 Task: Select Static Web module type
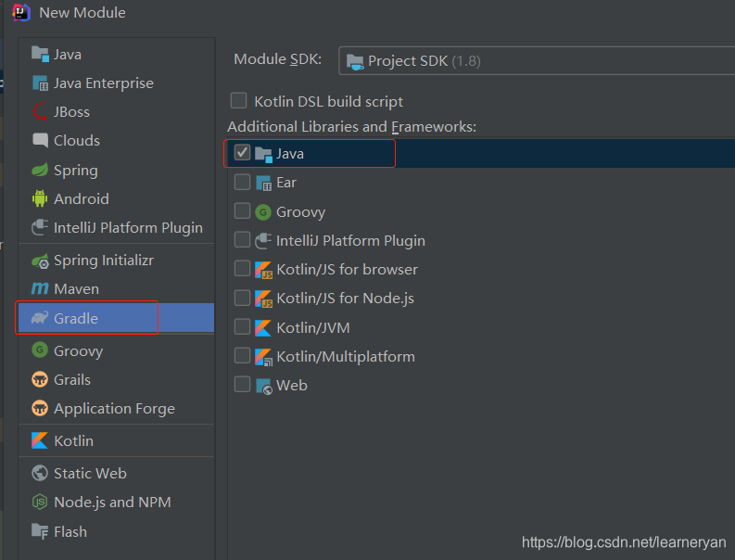tap(116, 473)
